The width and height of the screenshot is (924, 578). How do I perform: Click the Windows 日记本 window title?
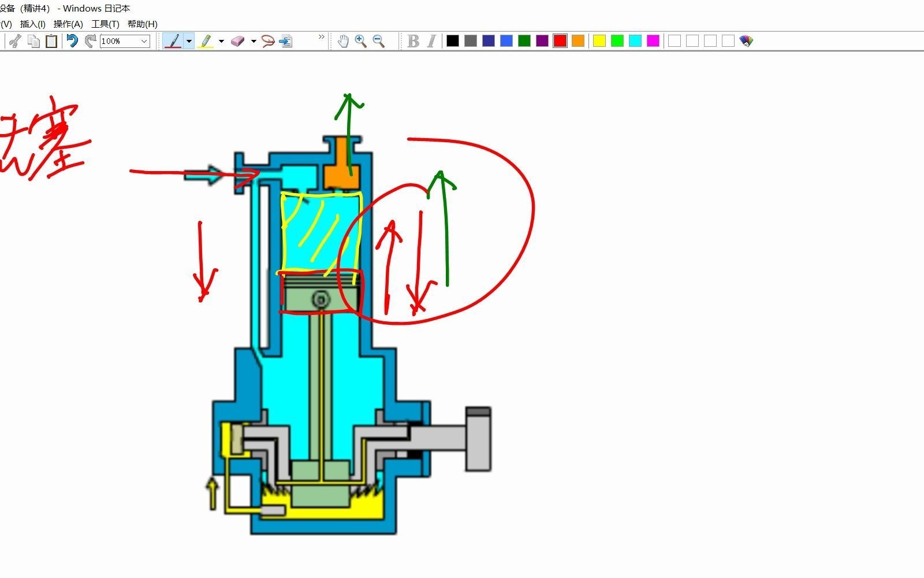point(96,8)
